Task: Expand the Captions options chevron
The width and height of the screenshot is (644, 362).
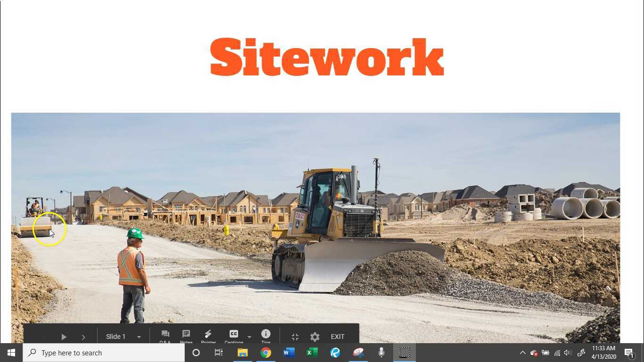Action: point(248,337)
